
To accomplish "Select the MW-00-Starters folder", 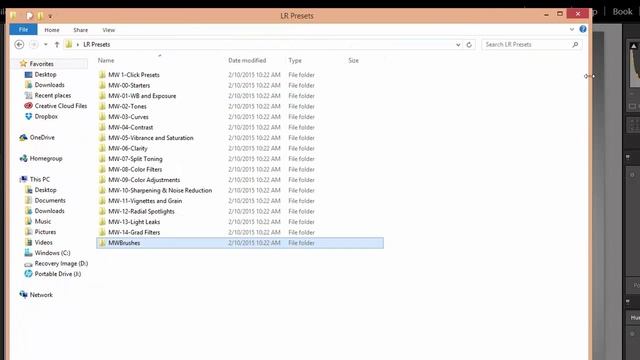I will (129, 85).
